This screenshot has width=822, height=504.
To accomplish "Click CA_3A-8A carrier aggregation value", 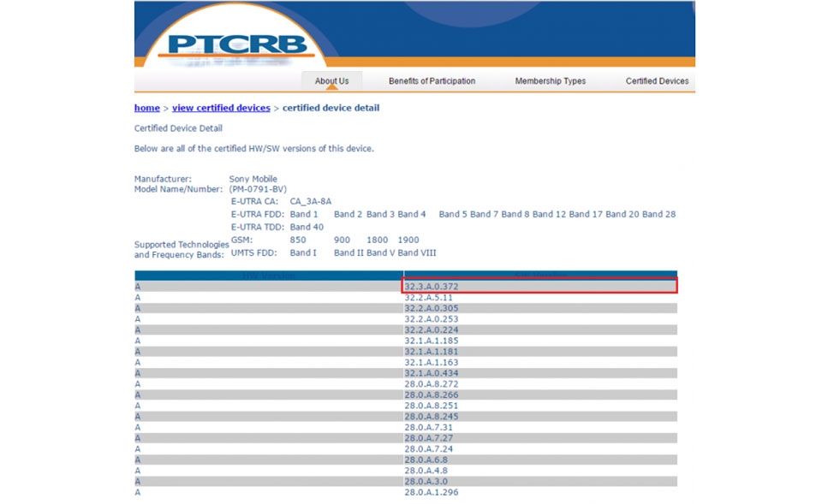I will (x=310, y=202).
